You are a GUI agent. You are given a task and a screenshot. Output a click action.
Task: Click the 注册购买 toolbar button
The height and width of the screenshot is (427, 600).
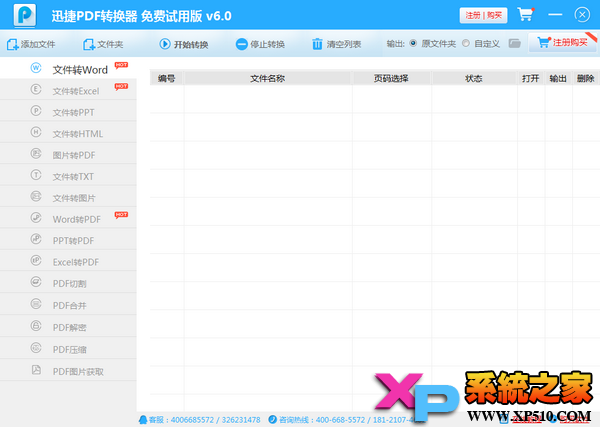562,42
